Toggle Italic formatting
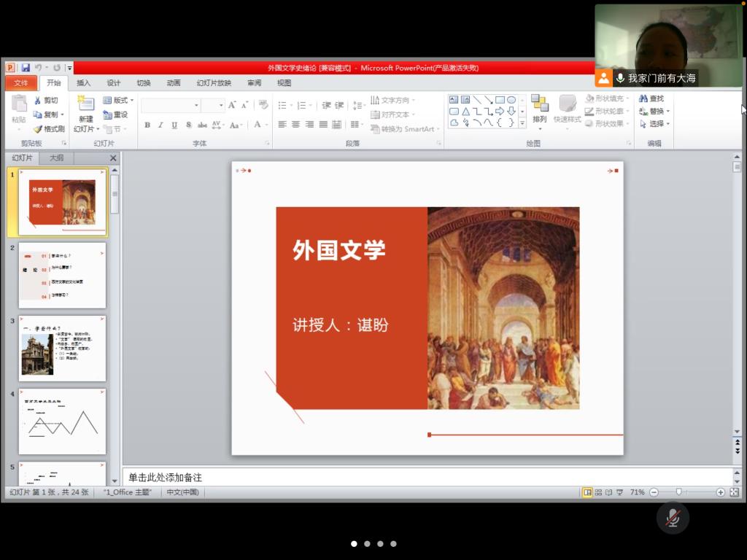 pos(160,125)
